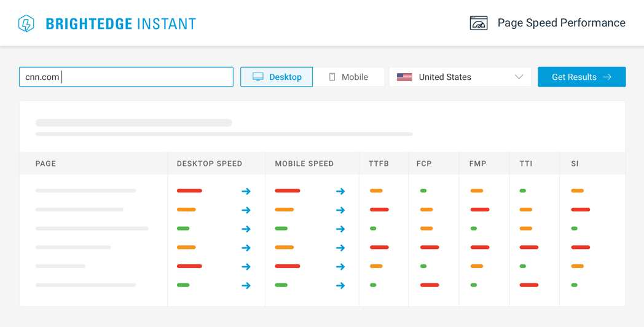644x327 pixels.
Task: Click the United States flag icon
Action: pyautogui.click(x=404, y=77)
